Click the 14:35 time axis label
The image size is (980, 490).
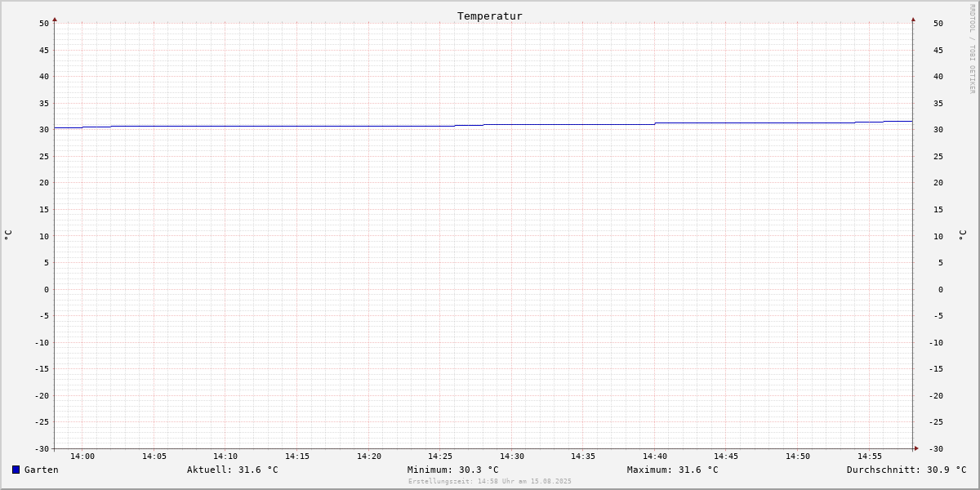coord(583,457)
